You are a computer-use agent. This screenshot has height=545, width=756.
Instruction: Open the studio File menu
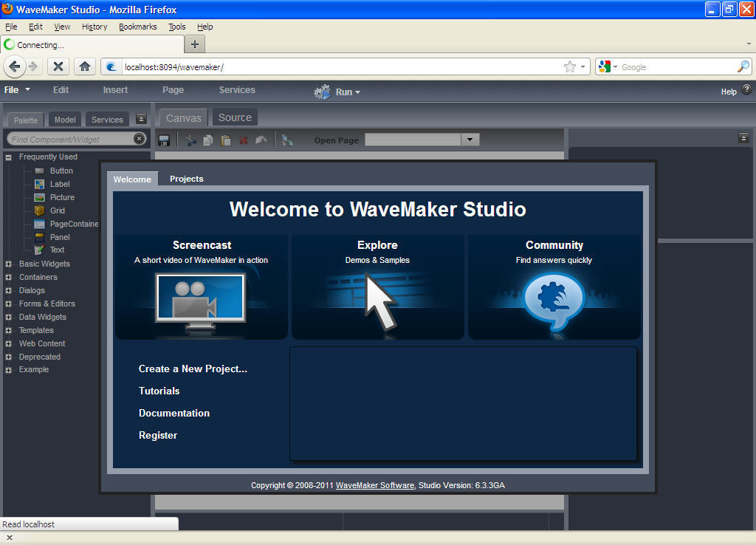16,89
